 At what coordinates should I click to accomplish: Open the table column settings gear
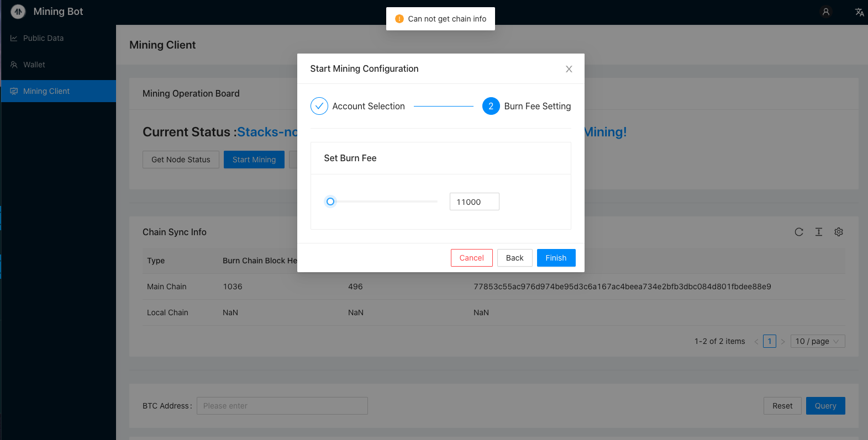839,232
